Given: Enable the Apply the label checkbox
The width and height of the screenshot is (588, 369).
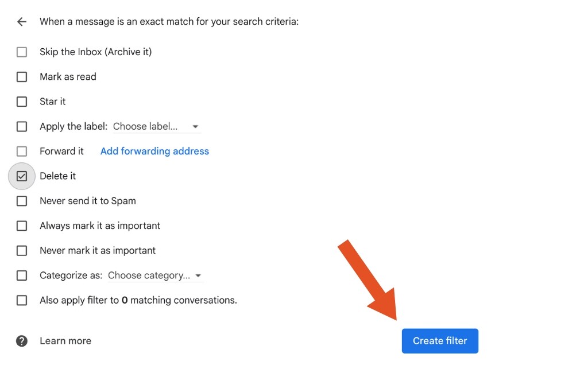Looking at the screenshot, I should coord(22,126).
